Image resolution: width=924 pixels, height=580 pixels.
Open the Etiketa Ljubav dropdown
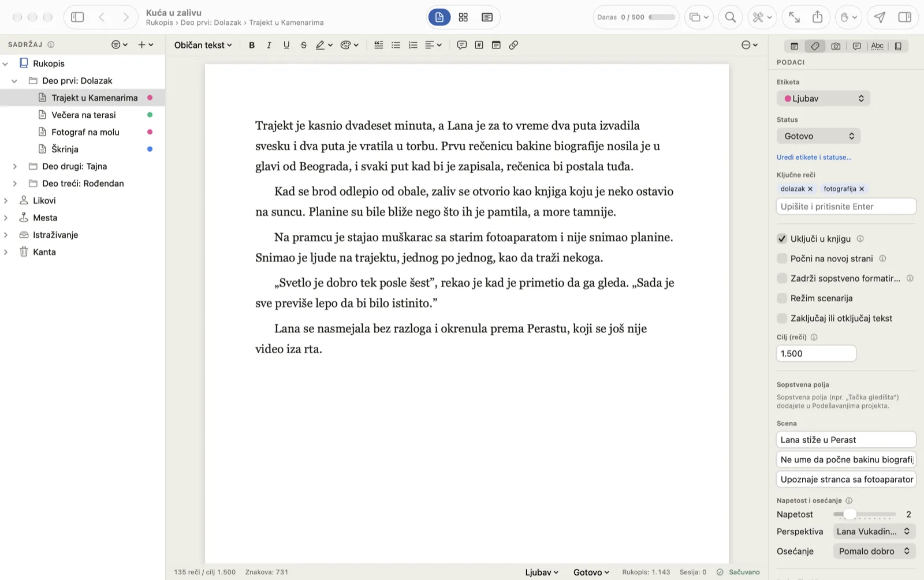pyautogui.click(x=823, y=99)
